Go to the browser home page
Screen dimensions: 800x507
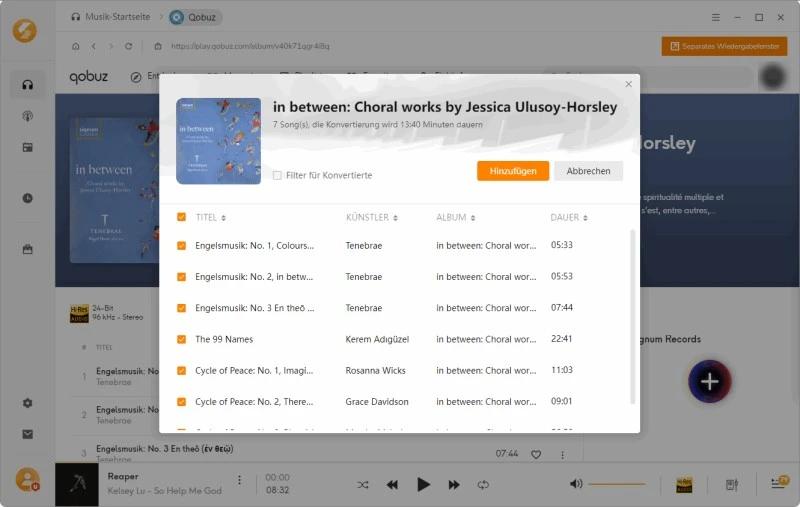pos(76,46)
